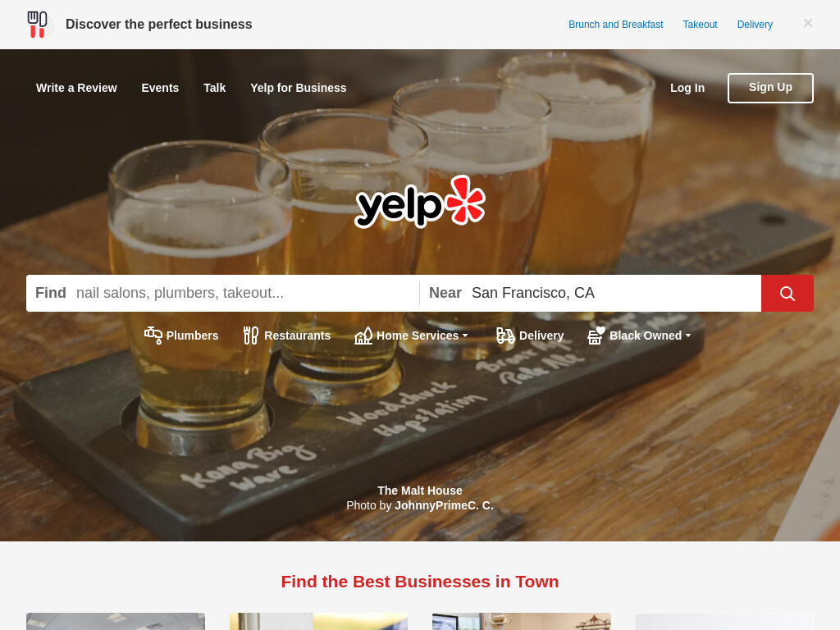Open the Events menu item
The image size is (840, 630).
160,88
